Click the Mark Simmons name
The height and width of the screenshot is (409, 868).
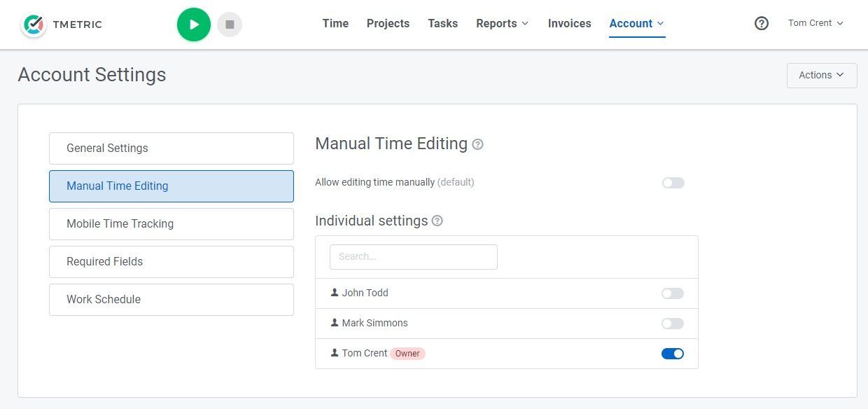pyautogui.click(x=374, y=323)
